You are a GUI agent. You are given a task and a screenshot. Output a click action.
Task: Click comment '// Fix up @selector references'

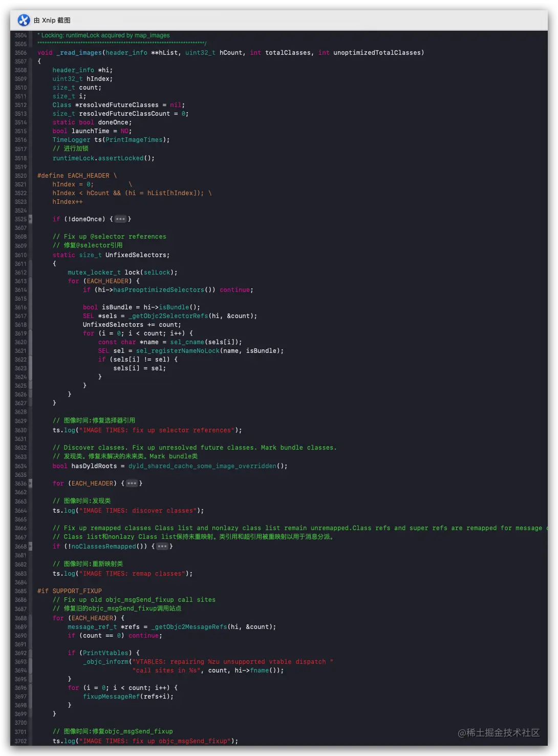[110, 237]
